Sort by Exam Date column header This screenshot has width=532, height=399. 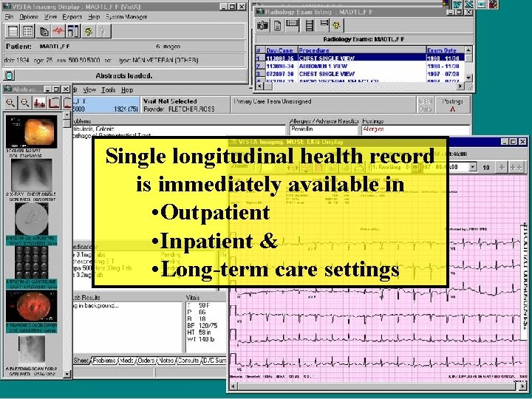445,50
